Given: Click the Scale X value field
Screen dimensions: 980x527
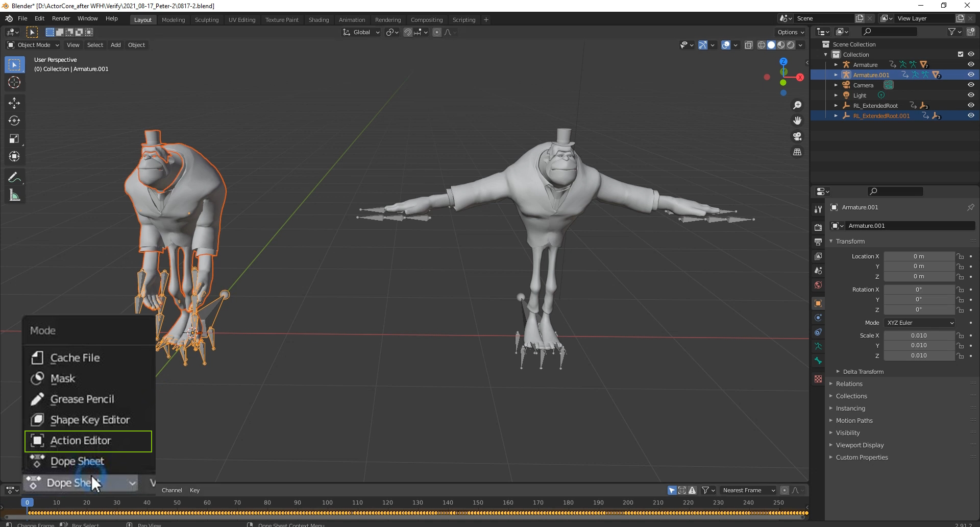Looking at the screenshot, I should pos(919,336).
